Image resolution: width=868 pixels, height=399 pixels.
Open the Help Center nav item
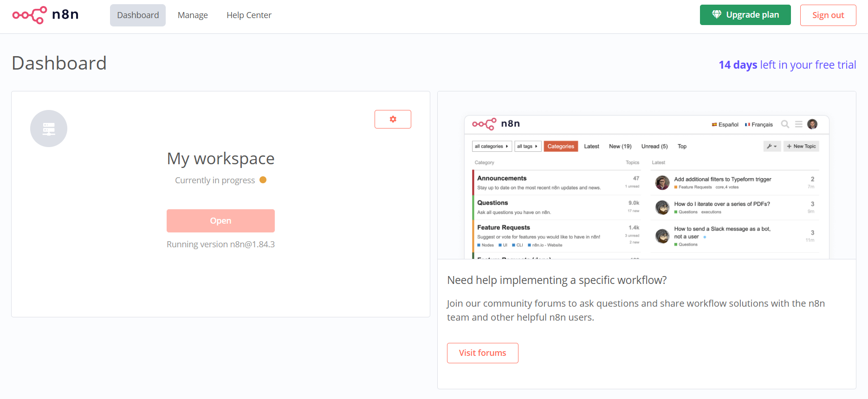click(249, 15)
